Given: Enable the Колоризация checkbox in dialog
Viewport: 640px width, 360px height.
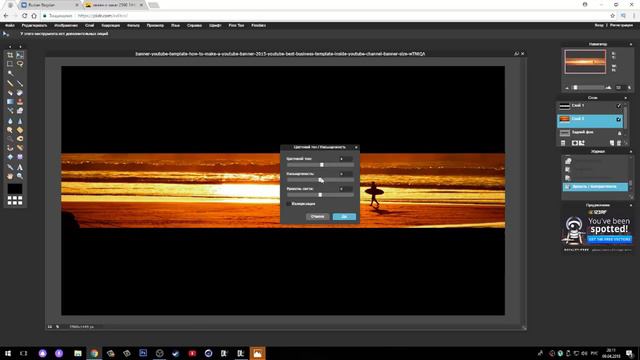Looking at the screenshot, I should click(289, 203).
